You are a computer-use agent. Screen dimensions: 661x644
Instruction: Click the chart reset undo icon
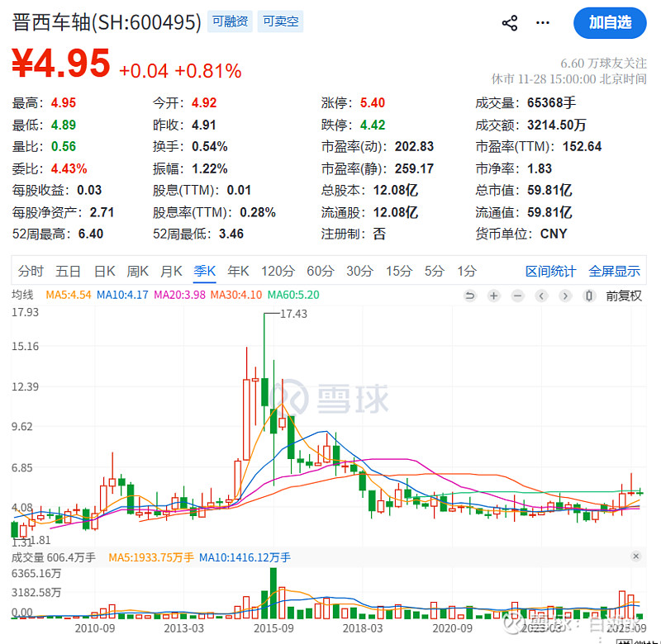pyautogui.click(x=469, y=296)
